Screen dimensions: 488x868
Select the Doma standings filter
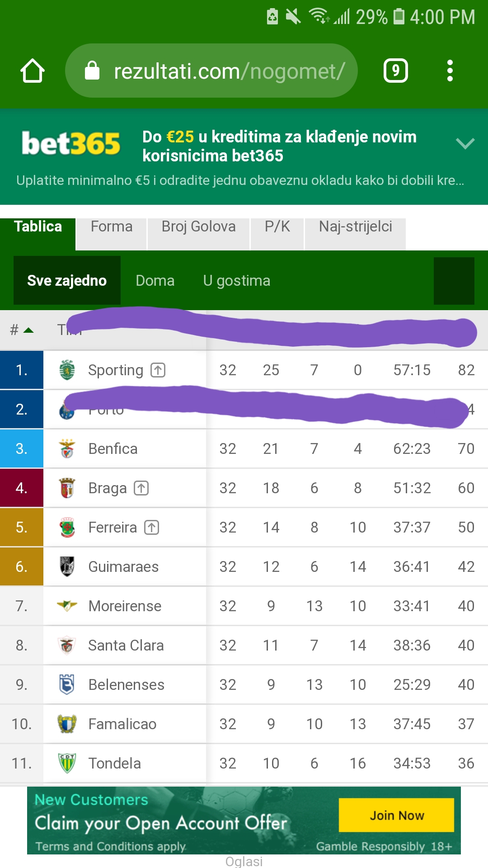pyautogui.click(x=155, y=281)
